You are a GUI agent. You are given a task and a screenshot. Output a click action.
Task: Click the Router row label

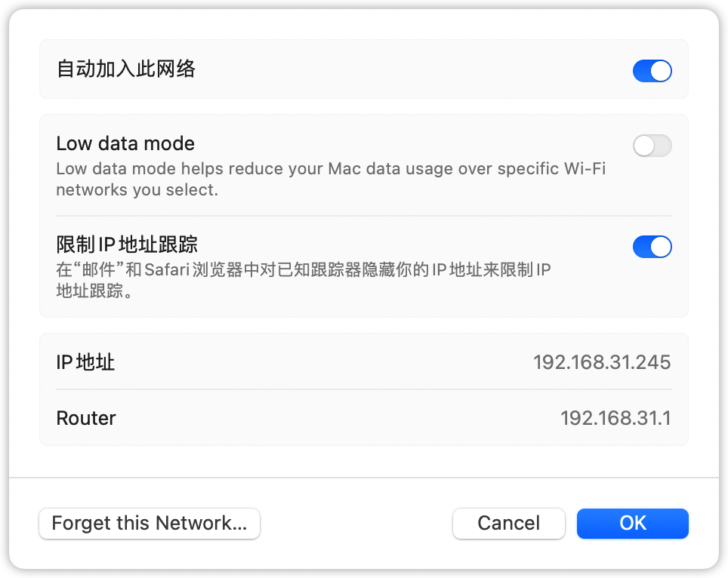pos(86,418)
